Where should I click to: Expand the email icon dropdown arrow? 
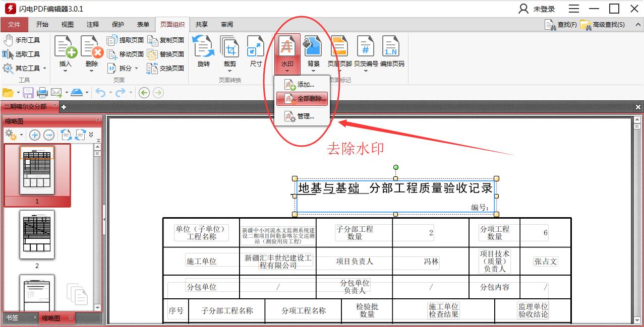pos(67,93)
